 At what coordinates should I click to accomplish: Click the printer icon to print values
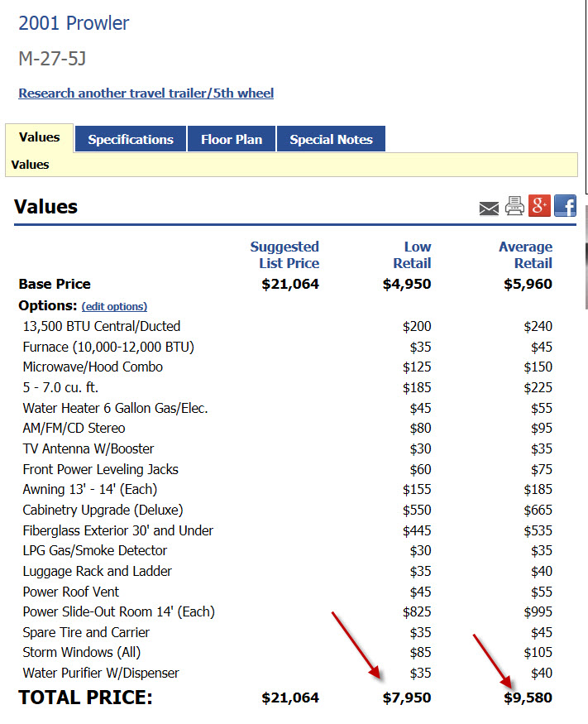point(514,206)
